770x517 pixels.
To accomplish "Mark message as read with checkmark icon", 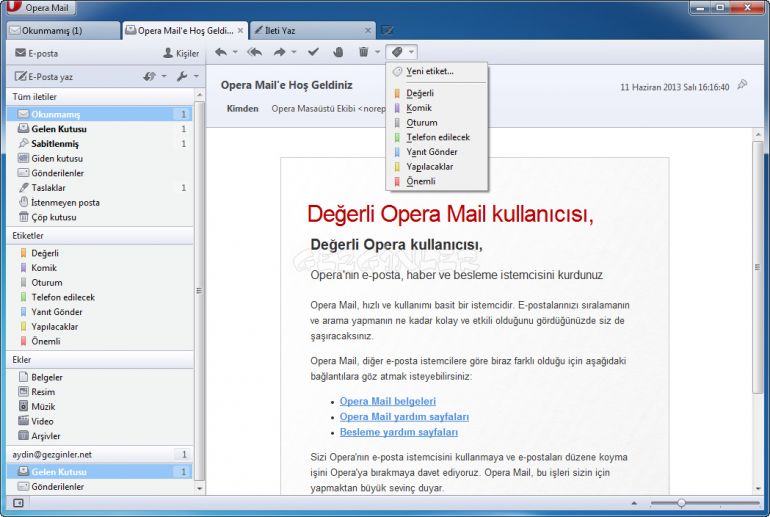I will coord(313,52).
